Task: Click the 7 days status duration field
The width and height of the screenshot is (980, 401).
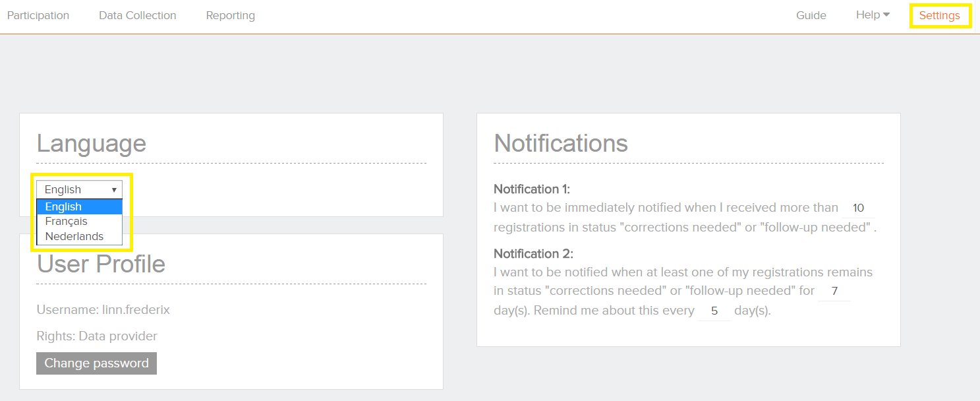Action: [x=834, y=291]
